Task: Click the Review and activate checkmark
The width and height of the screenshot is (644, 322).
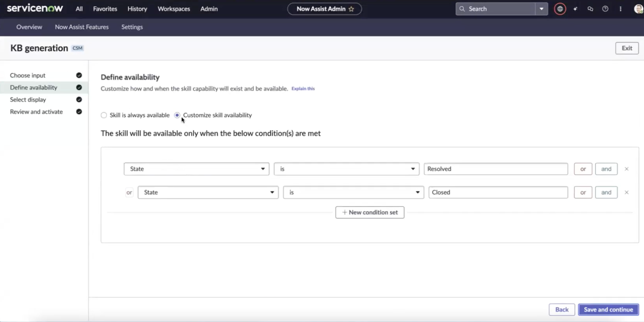Action: (x=79, y=112)
